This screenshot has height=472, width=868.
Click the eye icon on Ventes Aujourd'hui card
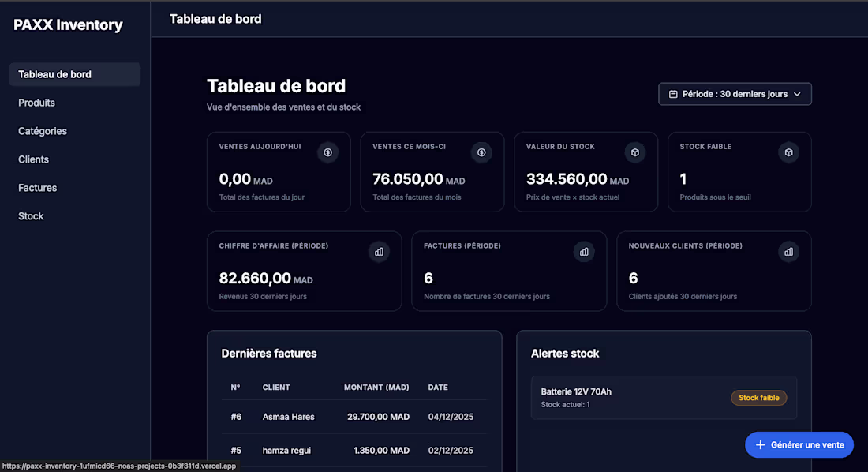327,152
